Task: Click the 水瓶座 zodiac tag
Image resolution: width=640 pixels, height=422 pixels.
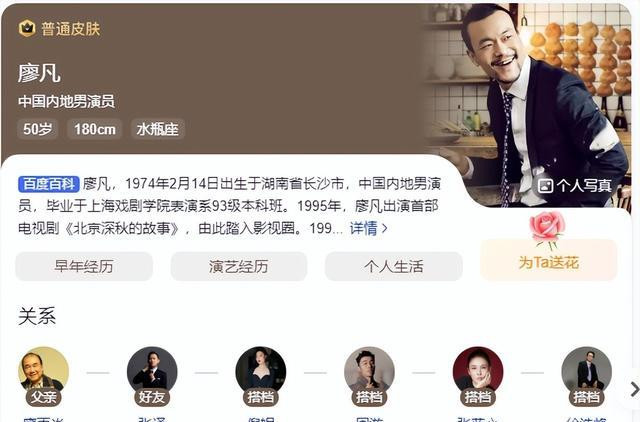Action: pyautogui.click(x=158, y=129)
